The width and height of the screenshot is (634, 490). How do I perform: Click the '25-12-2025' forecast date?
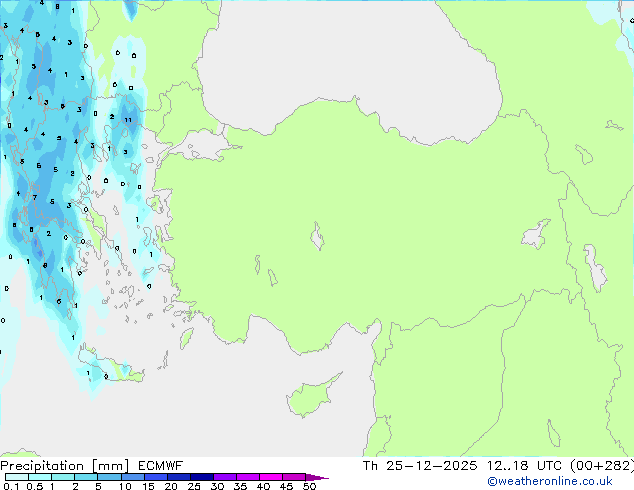click(431, 466)
